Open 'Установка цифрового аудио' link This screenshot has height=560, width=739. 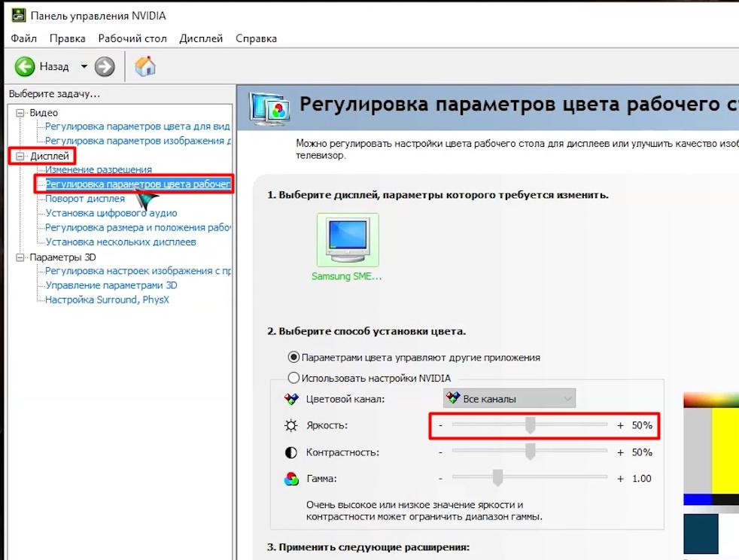pyautogui.click(x=111, y=213)
